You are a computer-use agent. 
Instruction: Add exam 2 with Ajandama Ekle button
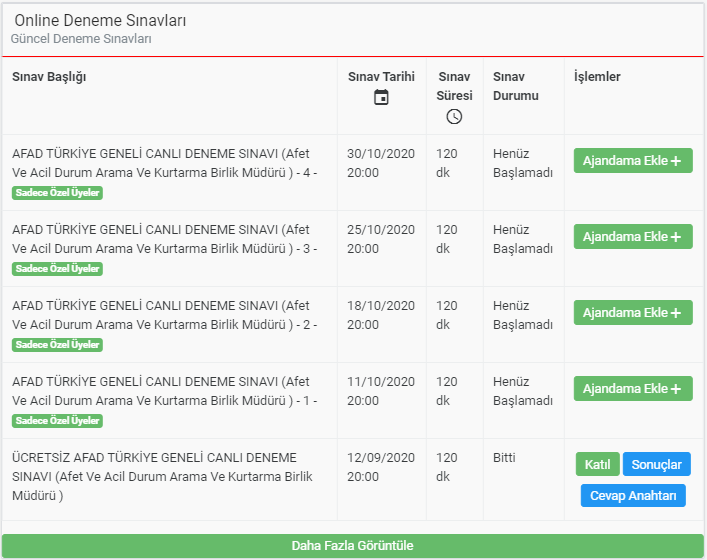pos(633,312)
